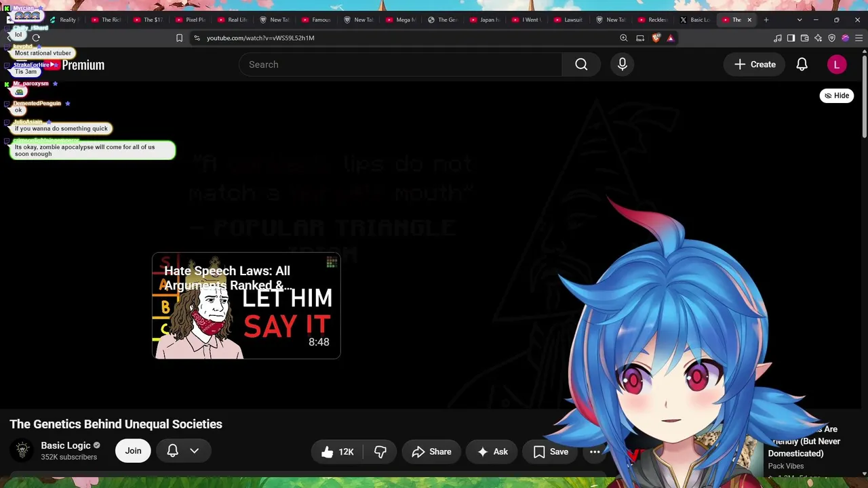This screenshot has width=868, height=488.
Task: Click the '352K subscribers' text
Action: [68, 457]
